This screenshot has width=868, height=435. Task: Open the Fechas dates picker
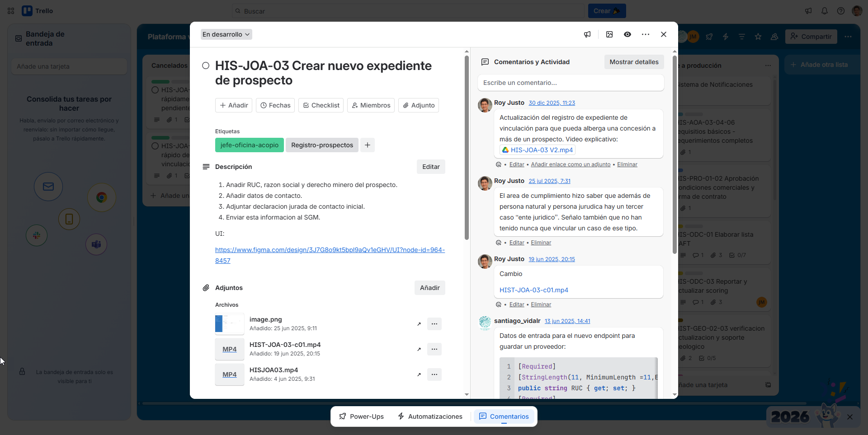275,105
